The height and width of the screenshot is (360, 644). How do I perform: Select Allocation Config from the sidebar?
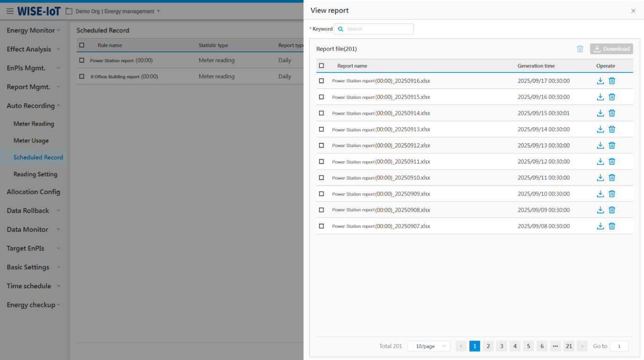pos(33,192)
